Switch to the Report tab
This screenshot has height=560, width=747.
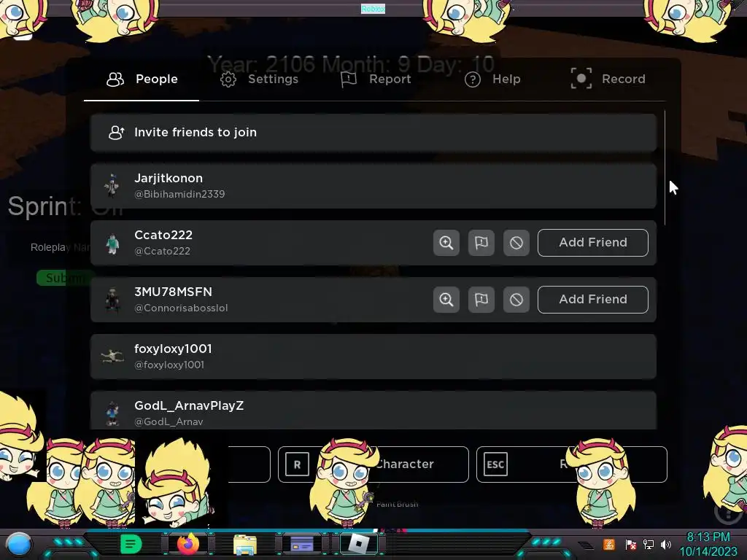click(376, 79)
